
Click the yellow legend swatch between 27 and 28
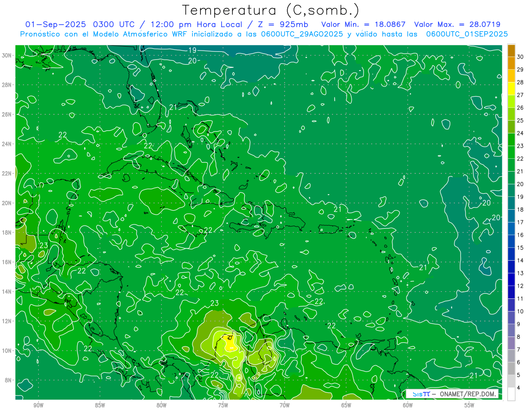[511, 88]
